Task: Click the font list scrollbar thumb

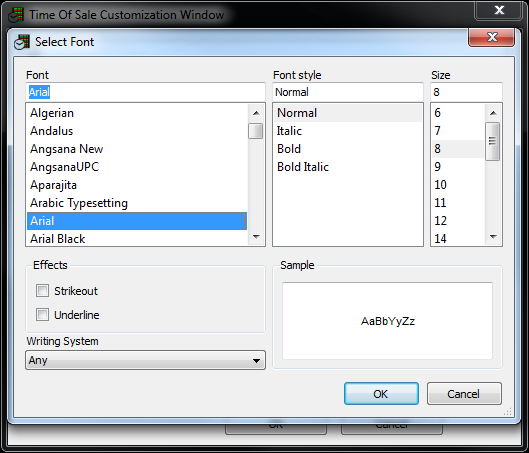Action: (256, 131)
